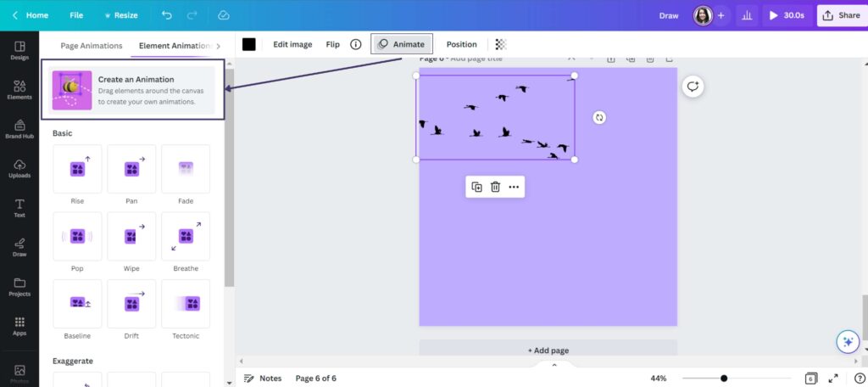Click + Add page button

tap(548, 350)
